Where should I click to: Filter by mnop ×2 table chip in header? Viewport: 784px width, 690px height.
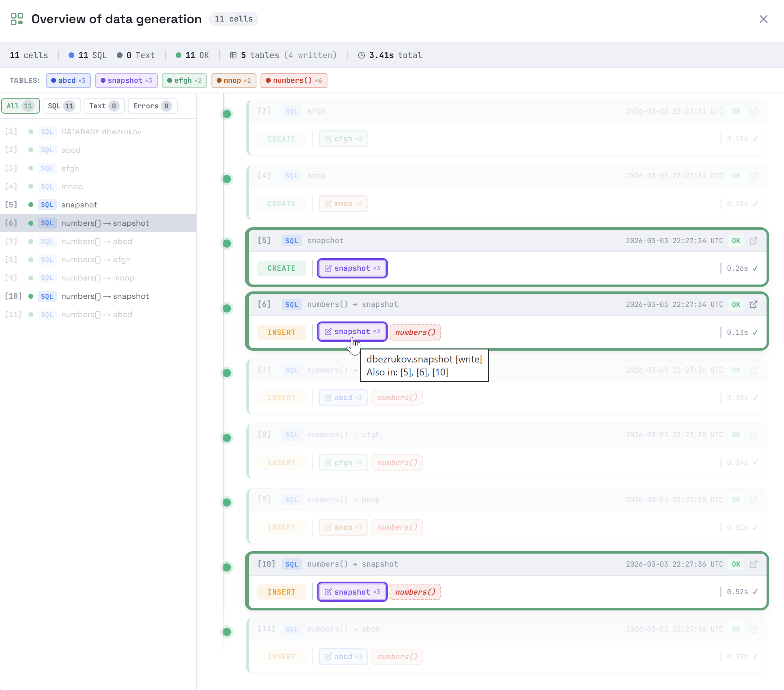click(x=234, y=80)
